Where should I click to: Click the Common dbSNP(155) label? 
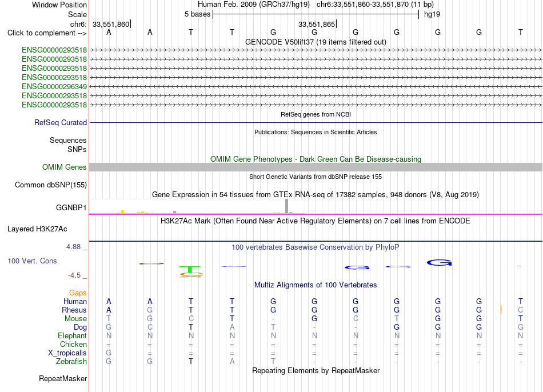click(50, 185)
